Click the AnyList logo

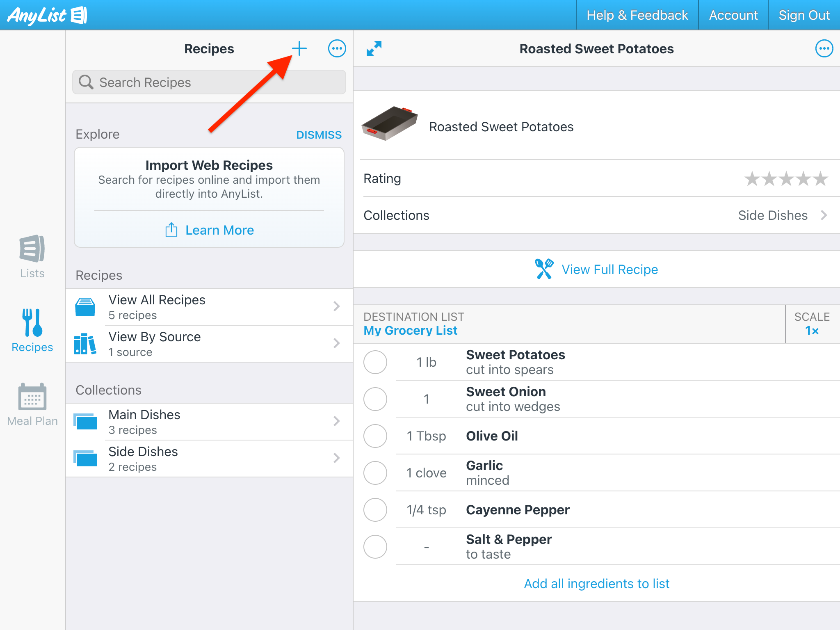click(47, 15)
